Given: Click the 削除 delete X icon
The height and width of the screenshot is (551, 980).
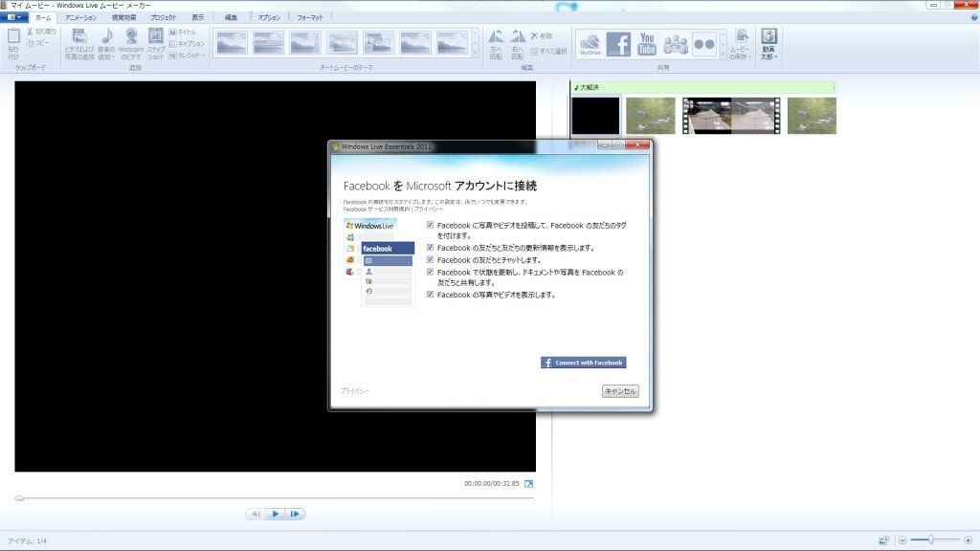Looking at the screenshot, I should pos(534,35).
